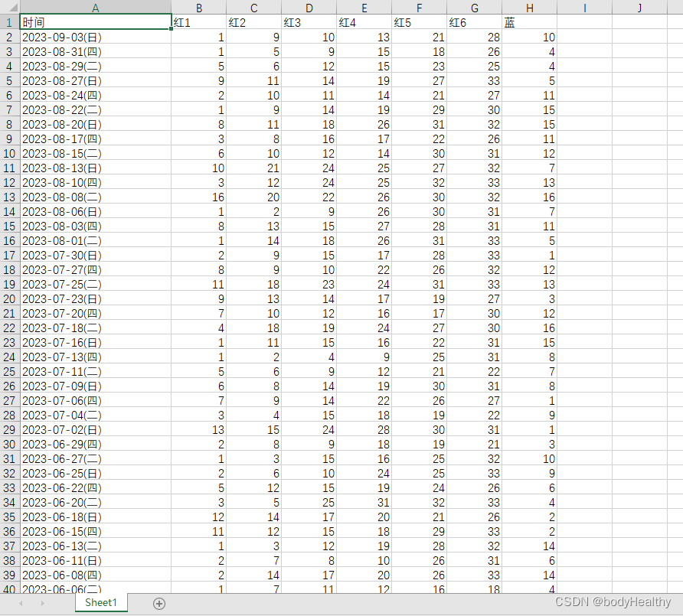Click the 红2 header cell
Screen dimensions: 683x616
coord(254,22)
